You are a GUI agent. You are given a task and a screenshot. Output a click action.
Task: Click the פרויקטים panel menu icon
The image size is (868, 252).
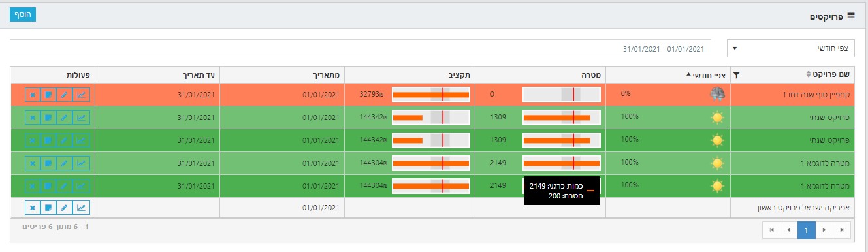851,14
